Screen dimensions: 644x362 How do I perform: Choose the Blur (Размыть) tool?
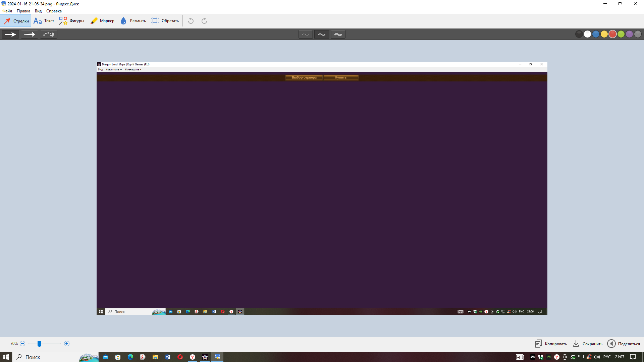pyautogui.click(x=133, y=21)
